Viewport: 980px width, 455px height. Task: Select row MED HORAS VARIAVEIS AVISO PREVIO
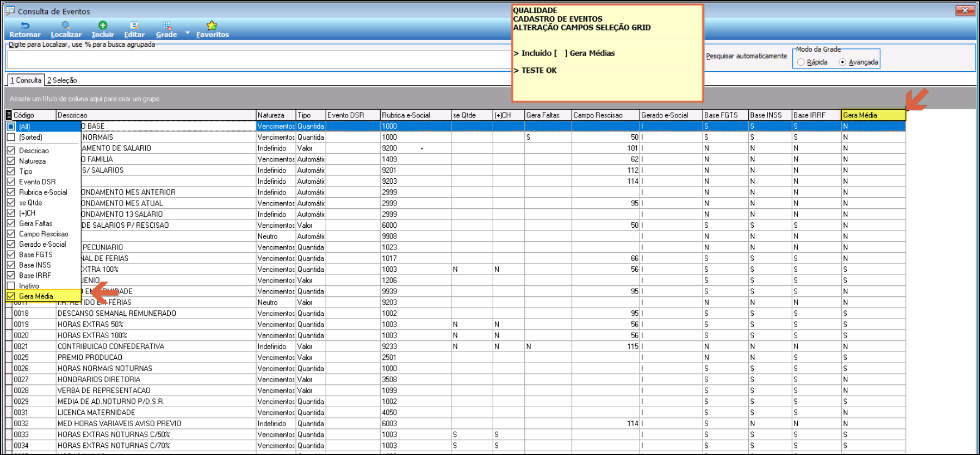[455, 423]
